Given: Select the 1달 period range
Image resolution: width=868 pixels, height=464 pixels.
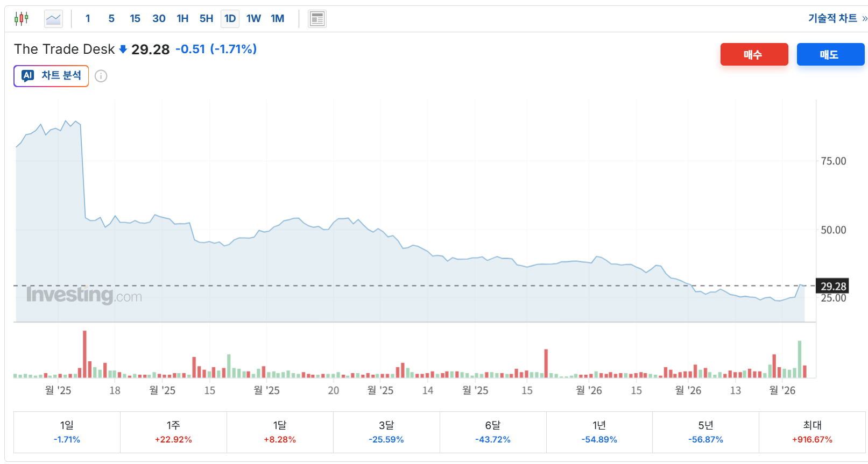Looking at the screenshot, I should (280, 432).
